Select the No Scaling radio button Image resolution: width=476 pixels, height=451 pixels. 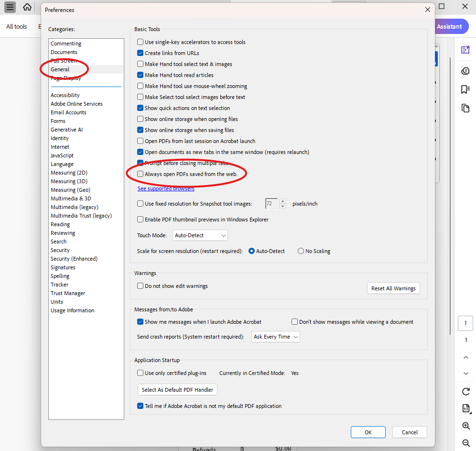tap(301, 251)
